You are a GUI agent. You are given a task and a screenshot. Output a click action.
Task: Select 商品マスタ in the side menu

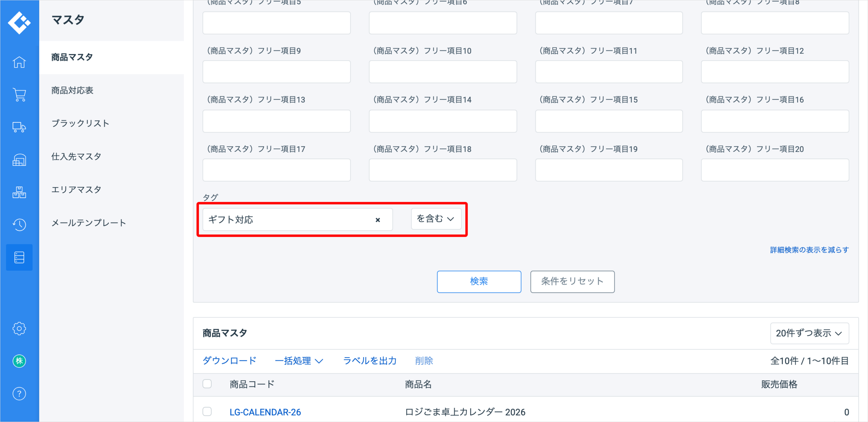(112, 57)
